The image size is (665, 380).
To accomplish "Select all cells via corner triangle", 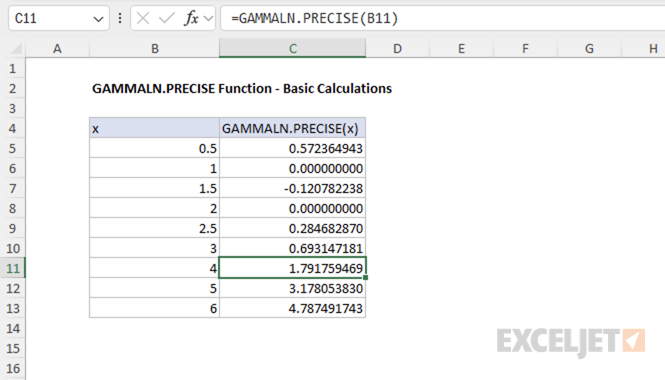I will pos(16,49).
